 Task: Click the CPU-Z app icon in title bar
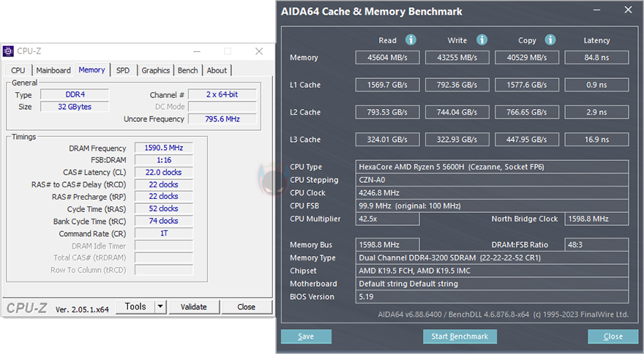pyautogui.click(x=8, y=51)
